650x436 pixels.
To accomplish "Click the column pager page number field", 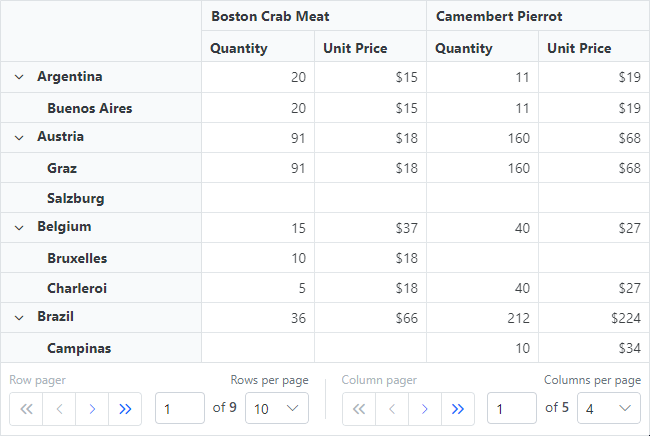I will 512,408.
